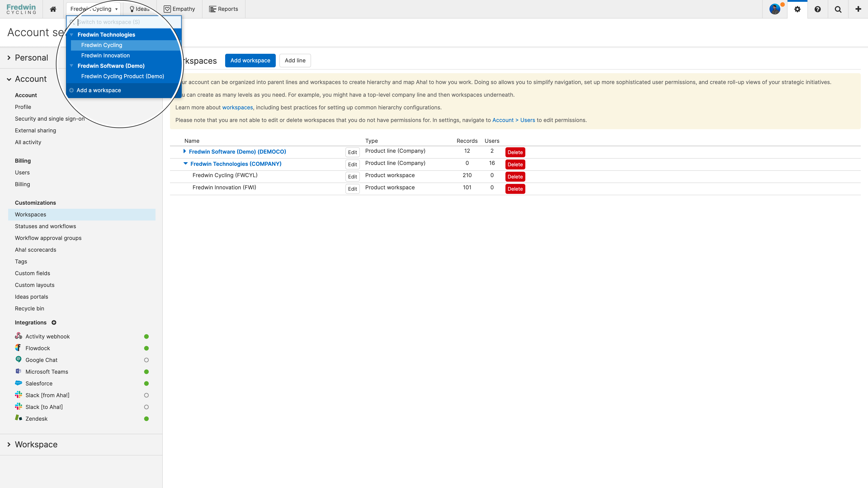868x488 pixels.
Task: Expand Fredwin Technologies workspace tree
Action: (x=71, y=34)
